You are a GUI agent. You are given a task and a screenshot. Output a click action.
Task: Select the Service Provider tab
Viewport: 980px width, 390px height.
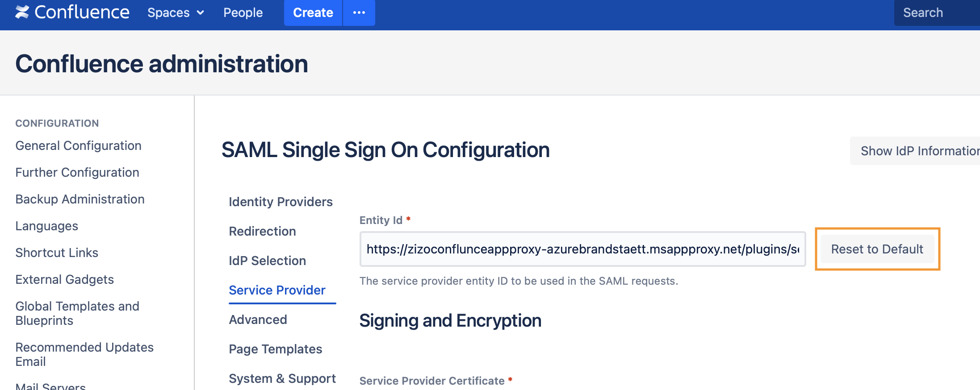pos(277,290)
